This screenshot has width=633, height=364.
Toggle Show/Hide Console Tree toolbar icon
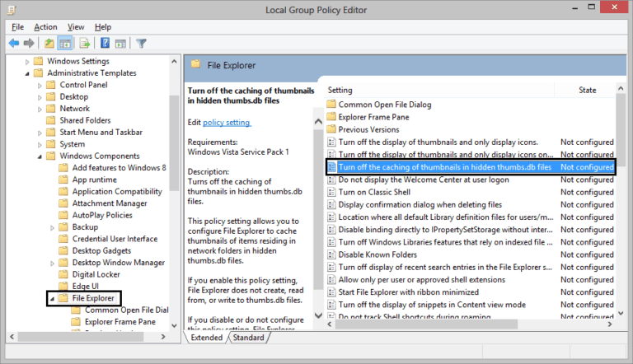(66, 43)
